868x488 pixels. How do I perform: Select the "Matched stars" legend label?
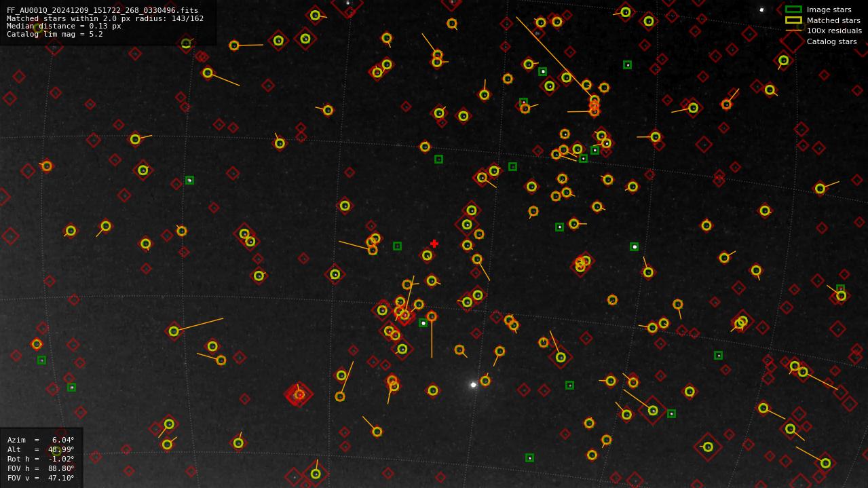833,20
